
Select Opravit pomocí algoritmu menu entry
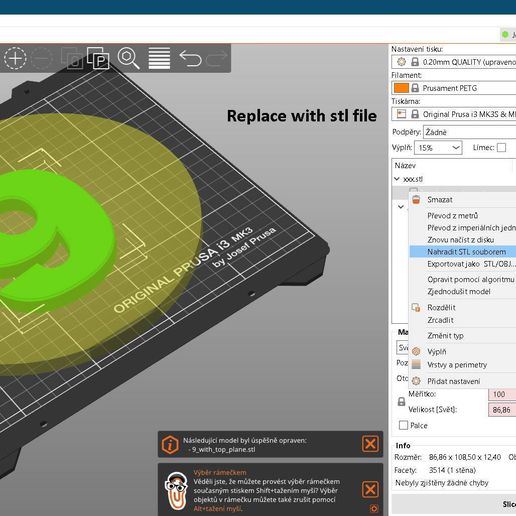click(463, 279)
